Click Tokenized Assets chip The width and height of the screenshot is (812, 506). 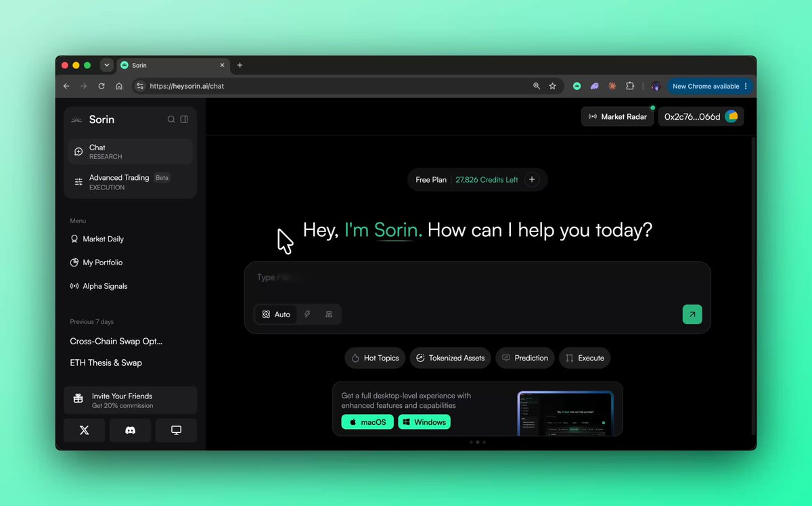[x=450, y=358]
